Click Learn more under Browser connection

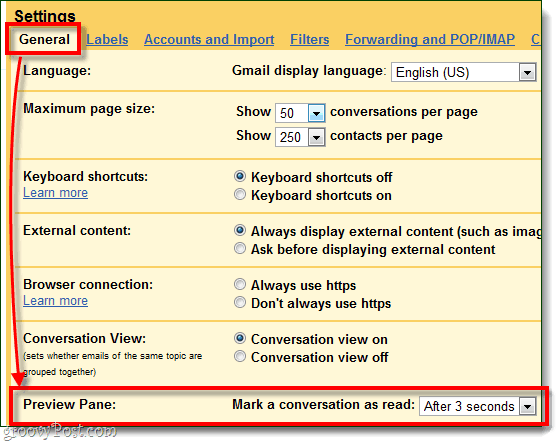click(x=55, y=301)
